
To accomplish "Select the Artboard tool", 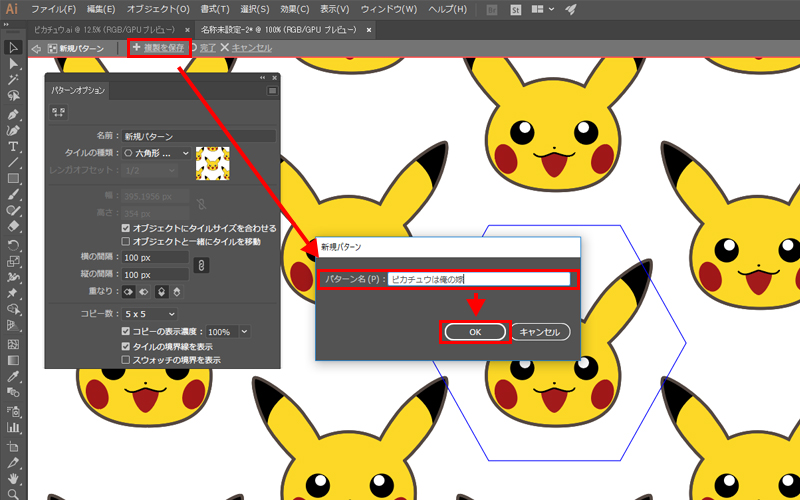I will (x=13, y=447).
